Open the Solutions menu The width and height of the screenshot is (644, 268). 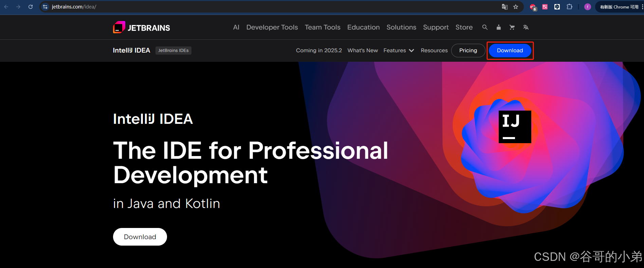401,27
